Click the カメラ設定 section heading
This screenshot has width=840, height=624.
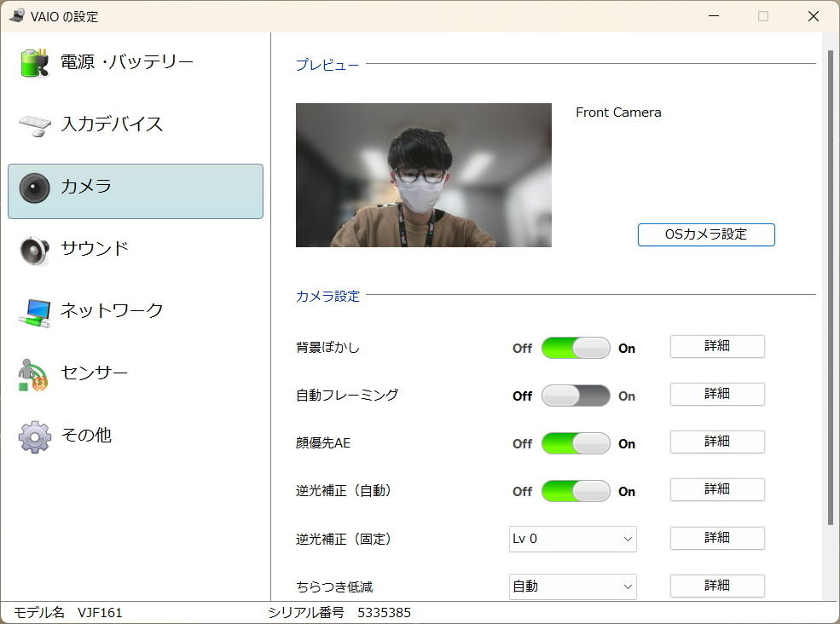(327, 296)
